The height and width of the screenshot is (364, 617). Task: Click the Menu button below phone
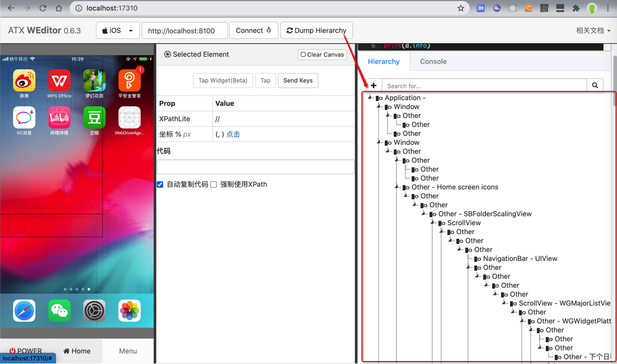coord(128,351)
